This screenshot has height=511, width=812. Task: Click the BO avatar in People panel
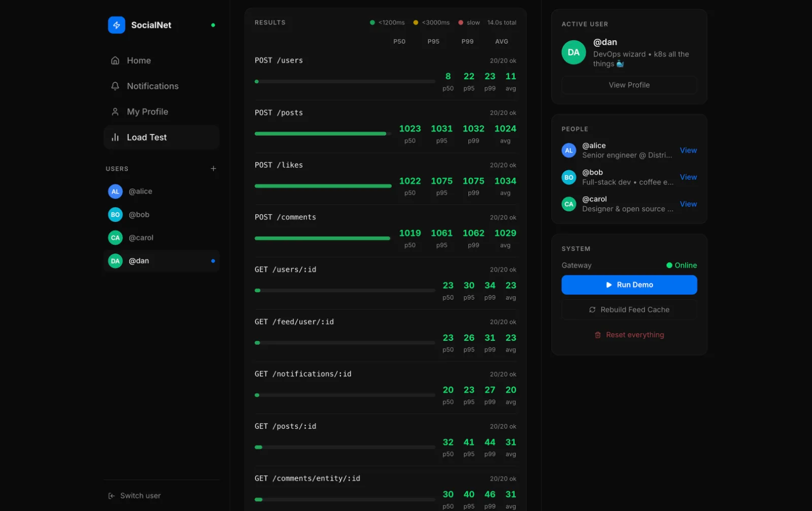[569, 177]
